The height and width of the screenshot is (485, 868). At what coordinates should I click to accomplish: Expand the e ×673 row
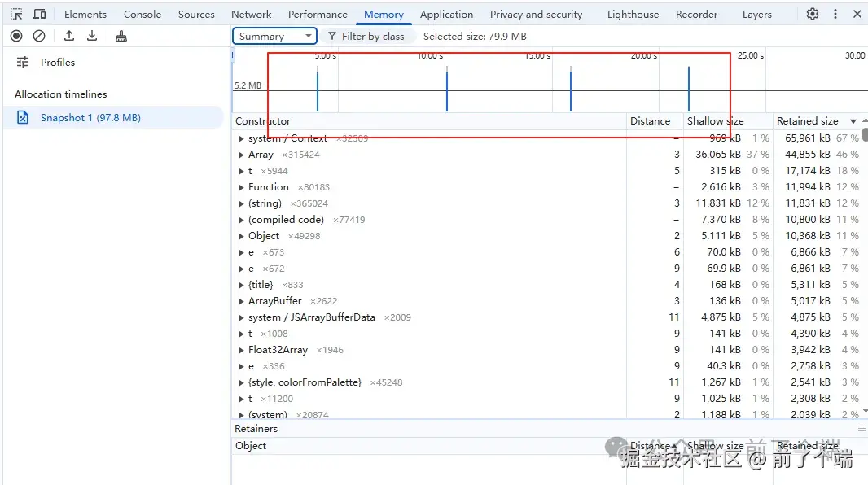[241, 252]
